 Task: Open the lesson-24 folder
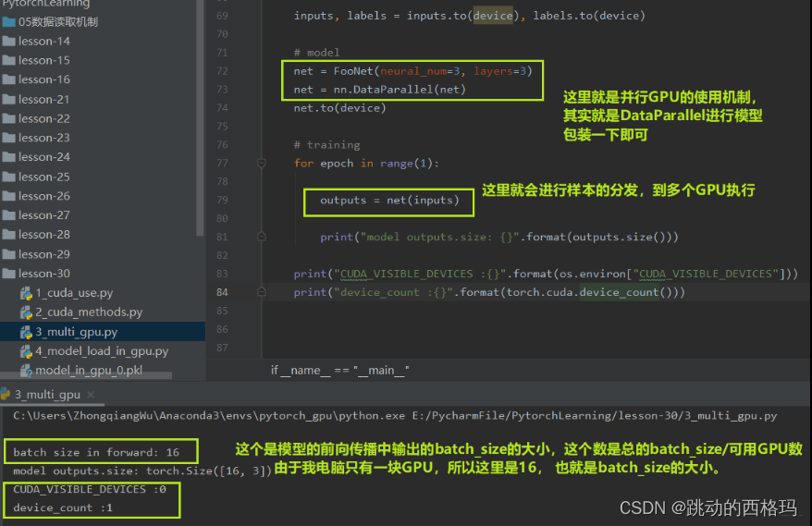(44, 157)
